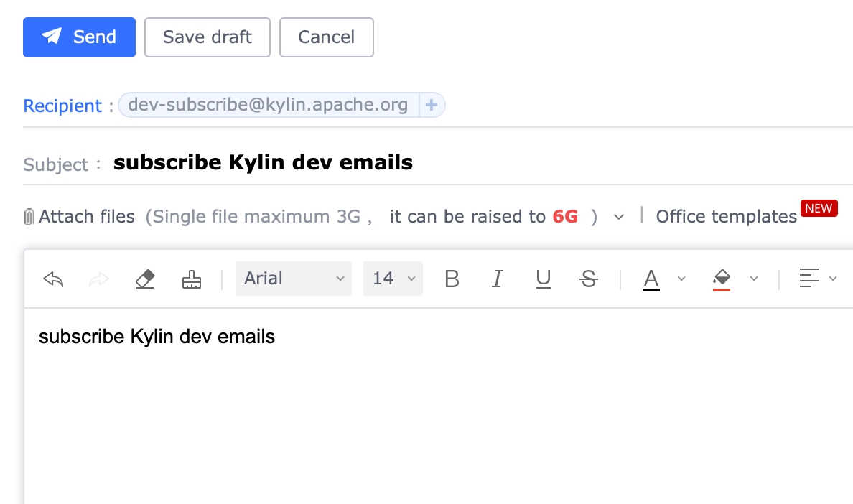Viewport: 853px width, 504px height.
Task: Select the format painter brush icon
Action: click(x=192, y=279)
